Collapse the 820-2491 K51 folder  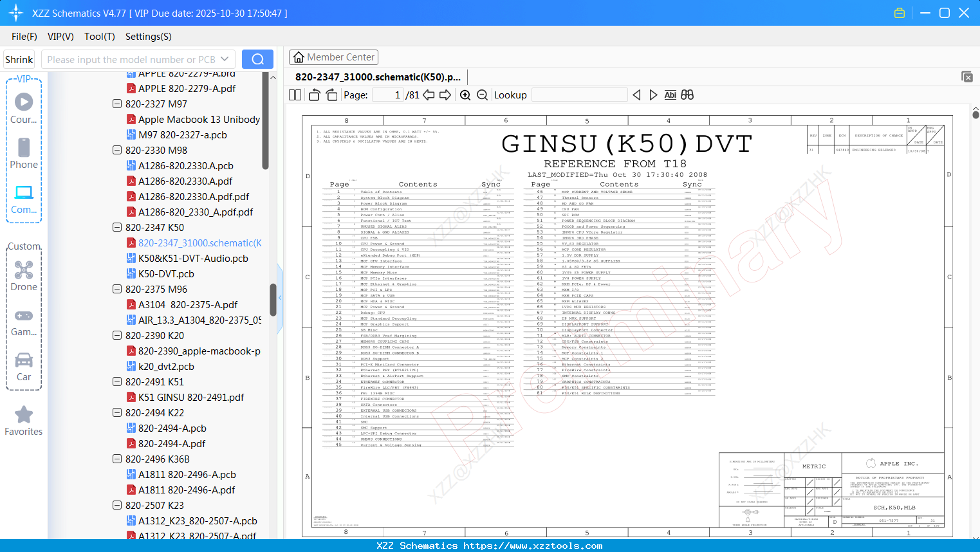[117, 382]
